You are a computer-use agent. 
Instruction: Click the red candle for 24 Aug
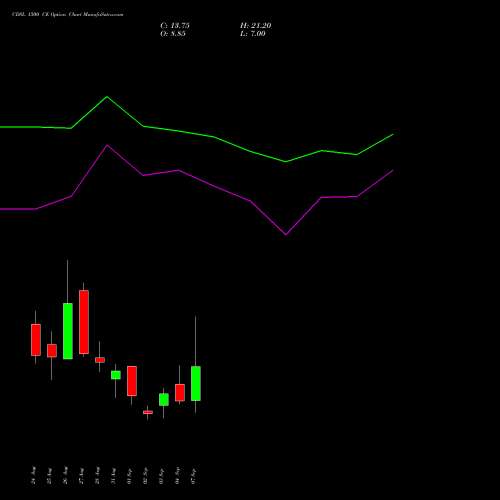click(x=36, y=340)
